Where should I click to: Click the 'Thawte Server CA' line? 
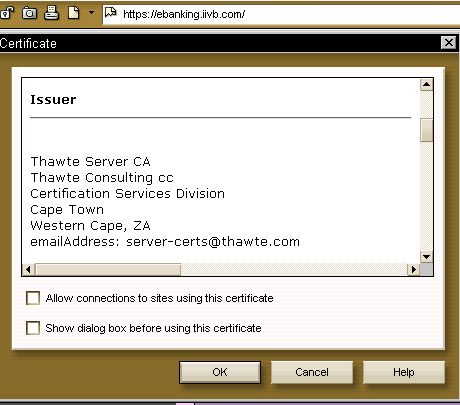click(90, 162)
